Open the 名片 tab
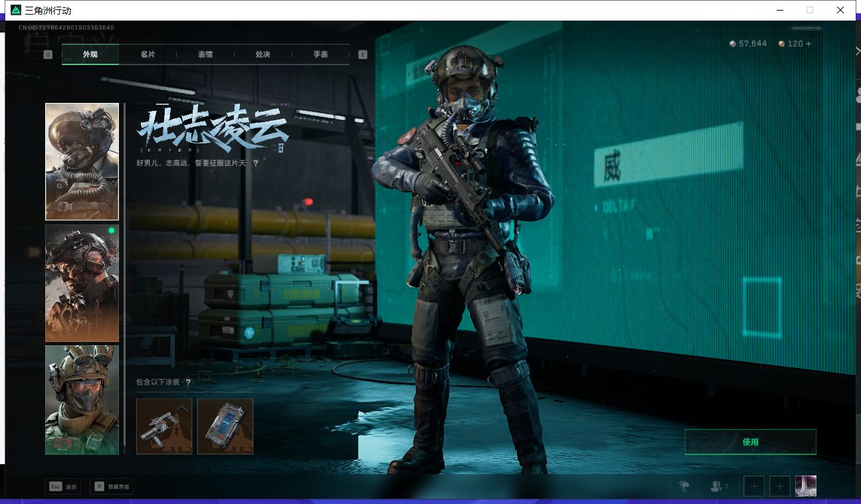861x504 pixels. coord(147,54)
